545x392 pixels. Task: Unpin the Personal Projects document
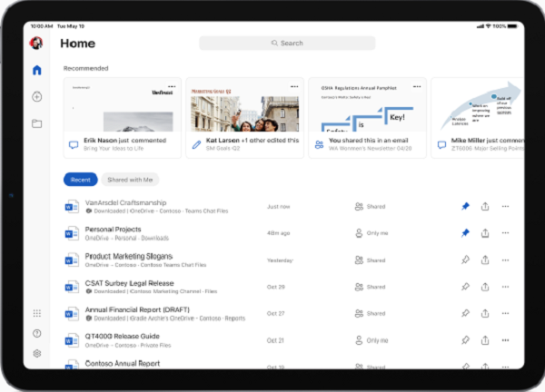point(465,233)
